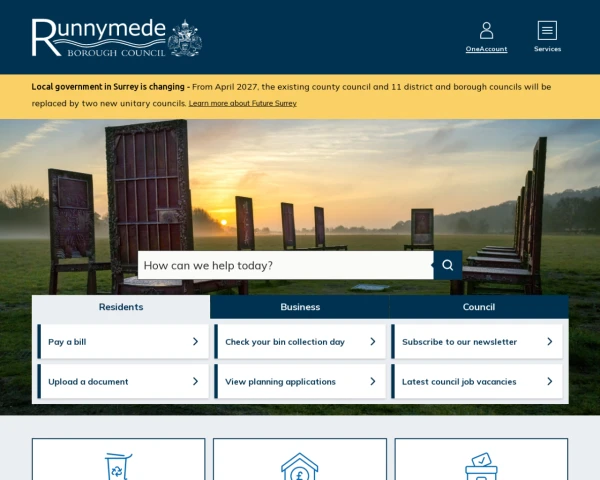Focus the 'How can we help today?' search box

(x=285, y=265)
